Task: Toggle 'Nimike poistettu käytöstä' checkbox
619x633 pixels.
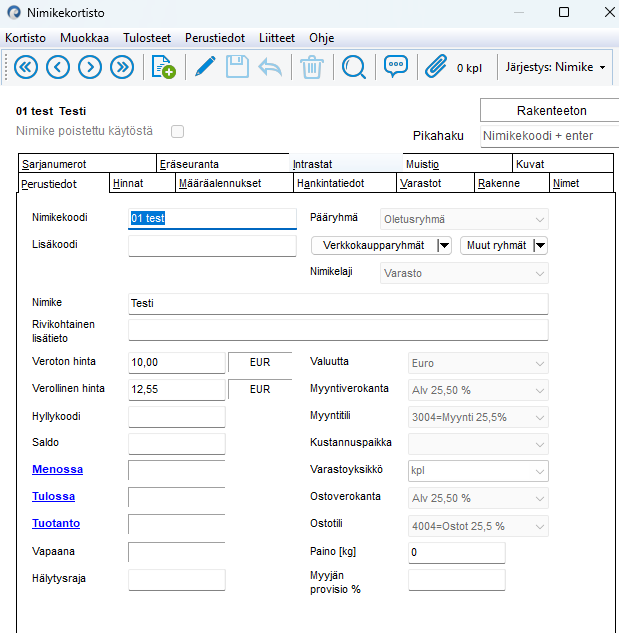Action: [178, 131]
